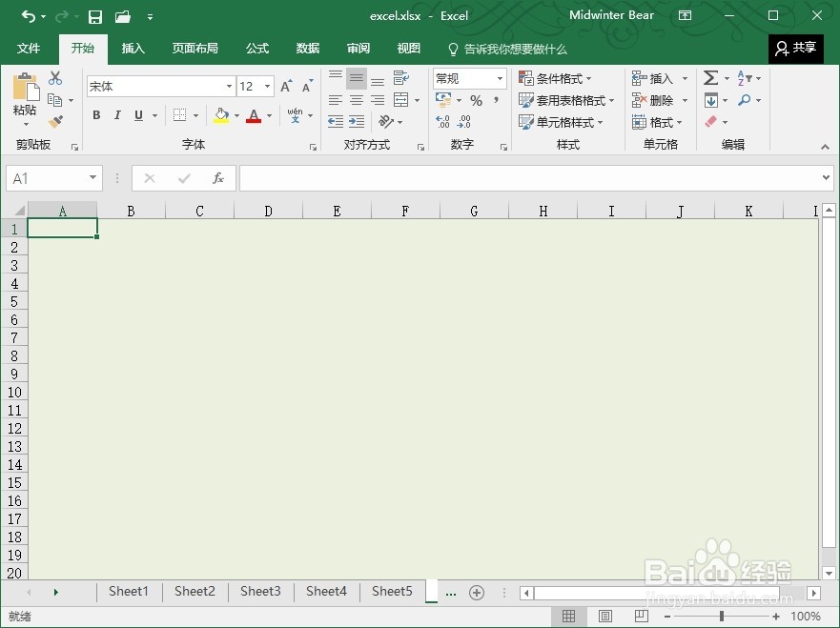840x628 pixels.
Task: Click the Cut scissors icon
Action: (55, 78)
